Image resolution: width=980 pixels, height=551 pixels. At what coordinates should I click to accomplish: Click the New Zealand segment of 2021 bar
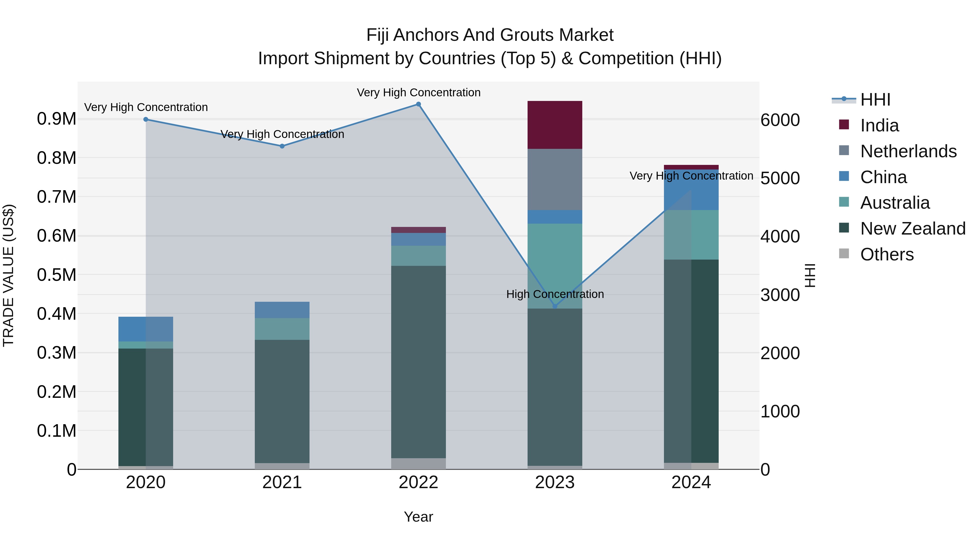tap(282, 402)
